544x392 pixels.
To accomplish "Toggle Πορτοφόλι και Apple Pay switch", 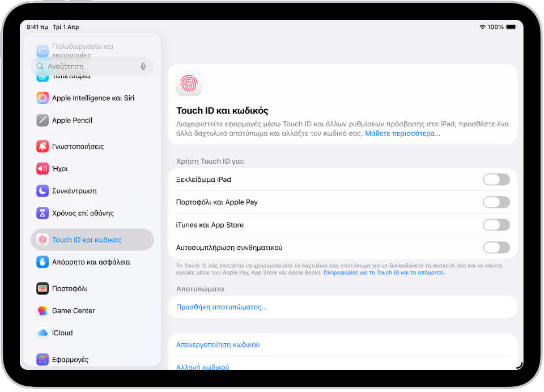I will 496,202.
